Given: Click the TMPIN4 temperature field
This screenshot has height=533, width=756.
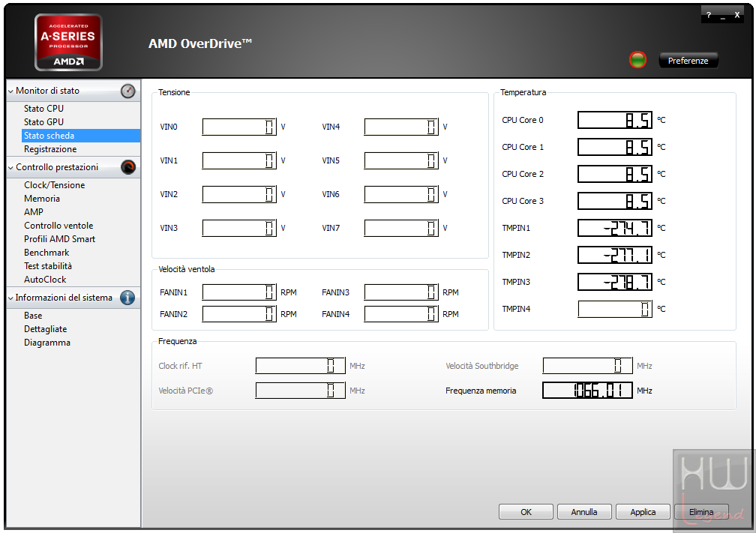Looking at the screenshot, I should (x=615, y=309).
